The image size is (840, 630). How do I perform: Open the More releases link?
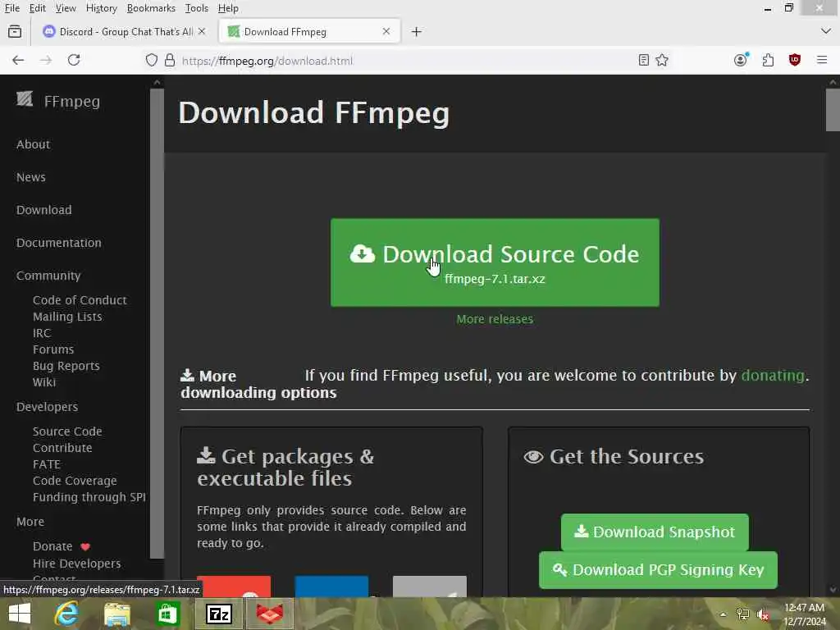(495, 319)
